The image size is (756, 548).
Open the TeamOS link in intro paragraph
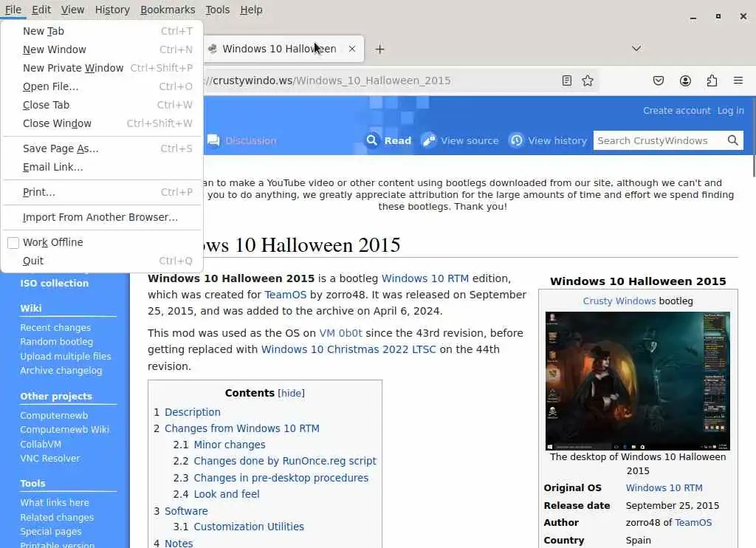pyautogui.click(x=285, y=295)
